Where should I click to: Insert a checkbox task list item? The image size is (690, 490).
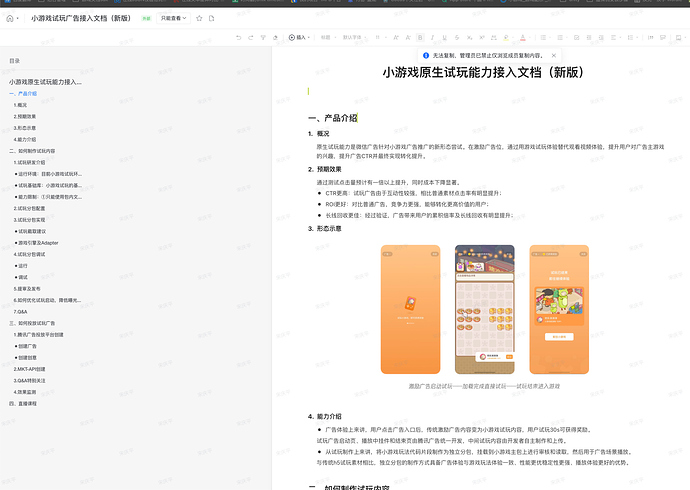coord(576,37)
